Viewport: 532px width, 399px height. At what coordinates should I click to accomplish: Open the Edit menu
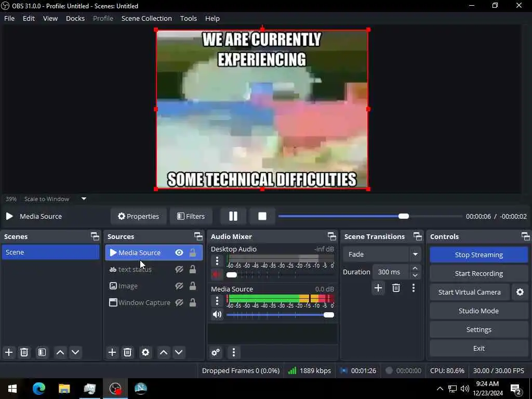(x=29, y=18)
